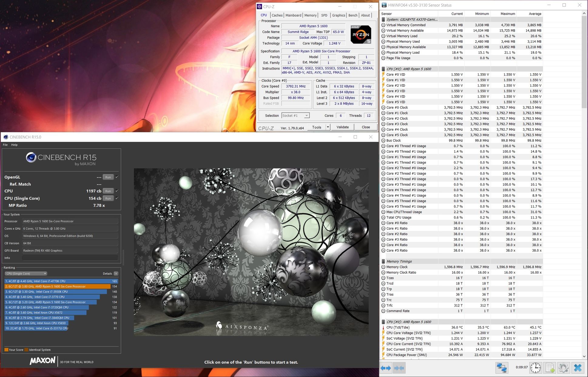The height and width of the screenshot is (377, 588).
Task: Open HWiNFO remote network monitors icon
Action: [x=502, y=368]
